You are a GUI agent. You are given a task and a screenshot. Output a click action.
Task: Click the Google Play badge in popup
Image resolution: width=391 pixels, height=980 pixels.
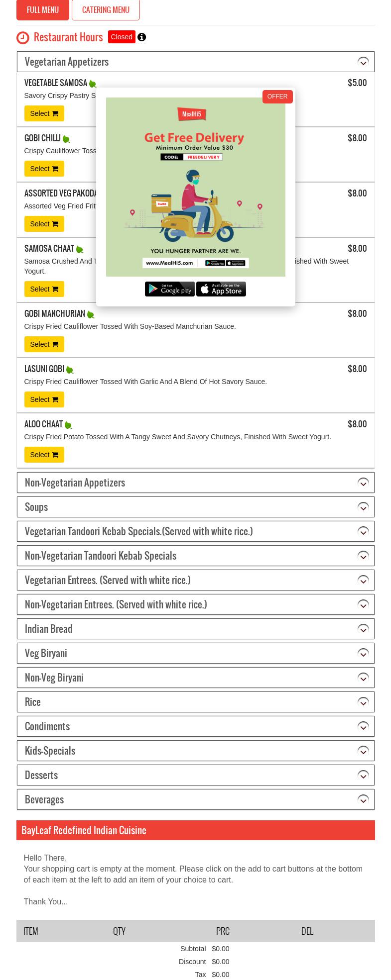click(x=169, y=289)
